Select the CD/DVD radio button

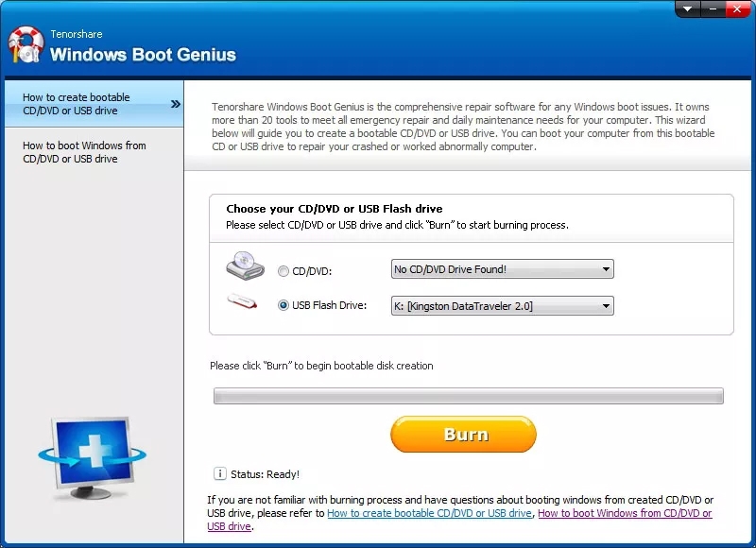tap(283, 271)
